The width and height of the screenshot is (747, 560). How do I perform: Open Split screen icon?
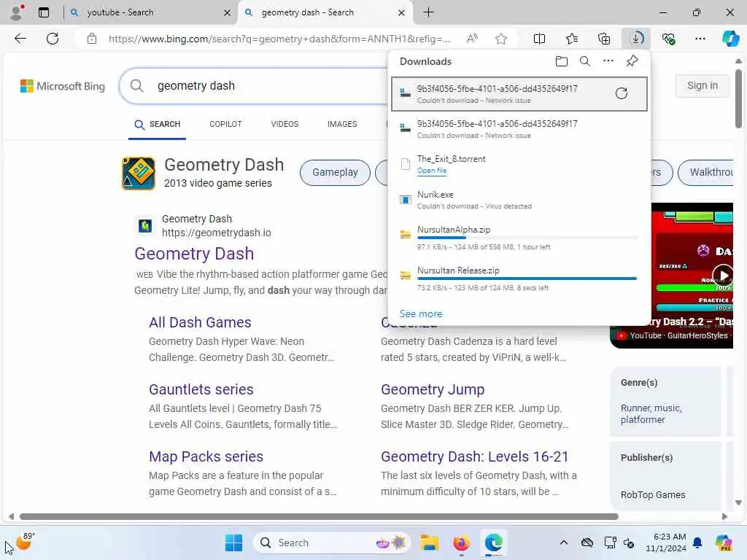coord(539,39)
